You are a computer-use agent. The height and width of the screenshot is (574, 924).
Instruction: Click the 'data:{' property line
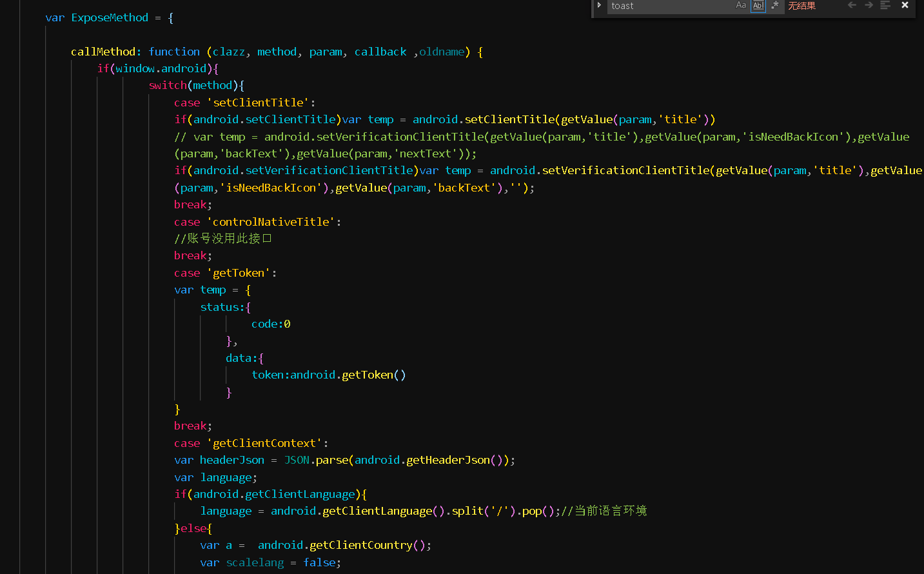click(x=244, y=358)
